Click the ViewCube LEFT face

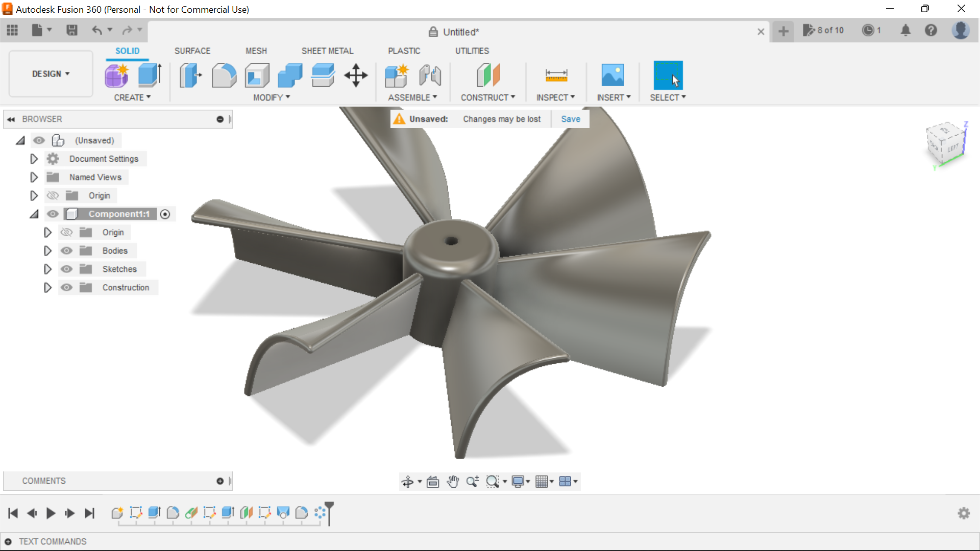click(953, 148)
